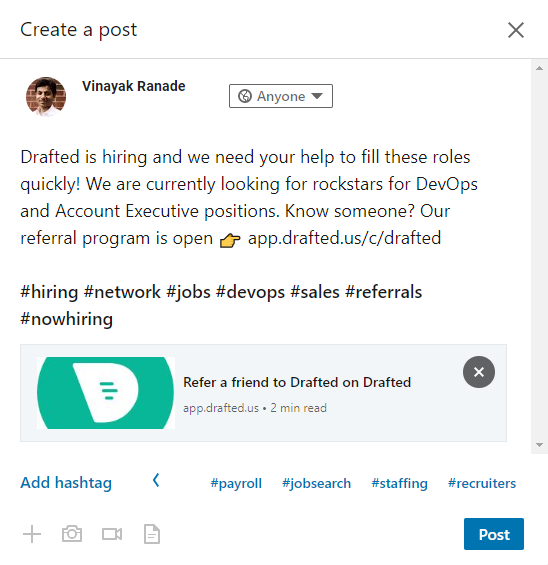Publish with the Post button
Viewport: 548px width, 565px height.
pyautogui.click(x=494, y=534)
